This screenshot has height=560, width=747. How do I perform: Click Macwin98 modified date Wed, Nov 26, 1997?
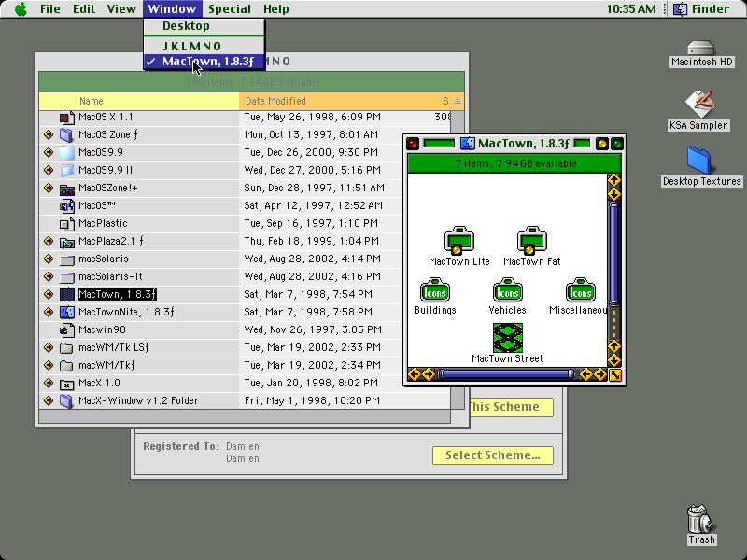click(313, 329)
